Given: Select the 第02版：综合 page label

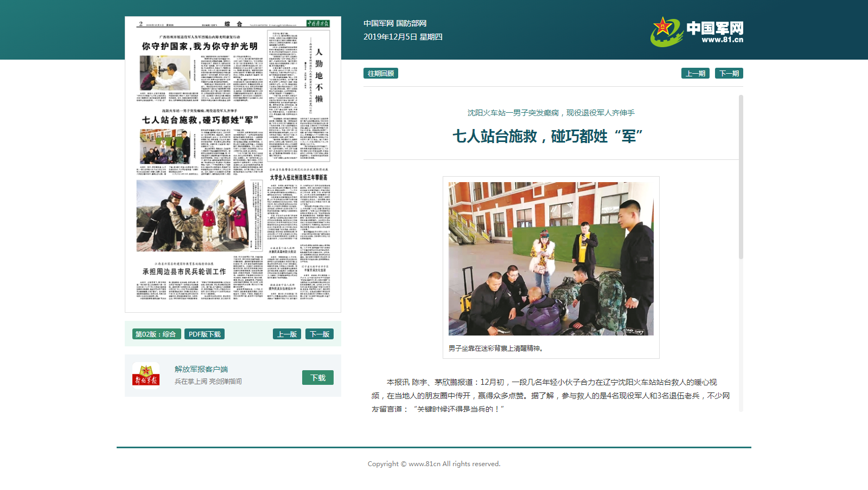Looking at the screenshot, I should (x=156, y=334).
